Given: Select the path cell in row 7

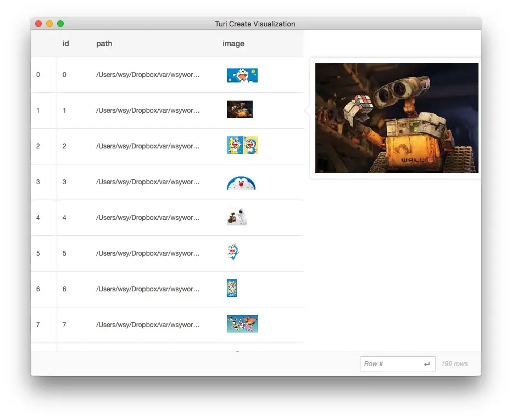Looking at the screenshot, I should pos(148,324).
